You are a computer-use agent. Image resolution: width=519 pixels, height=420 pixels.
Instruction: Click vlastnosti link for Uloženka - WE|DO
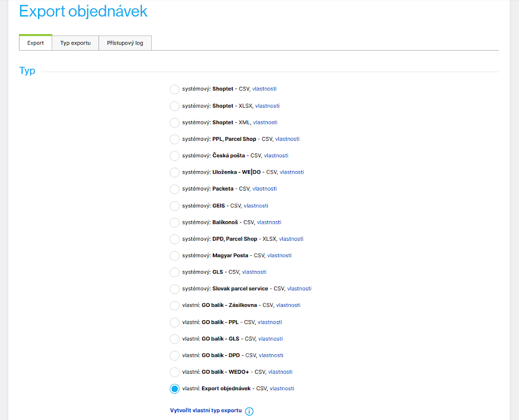(292, 172)
